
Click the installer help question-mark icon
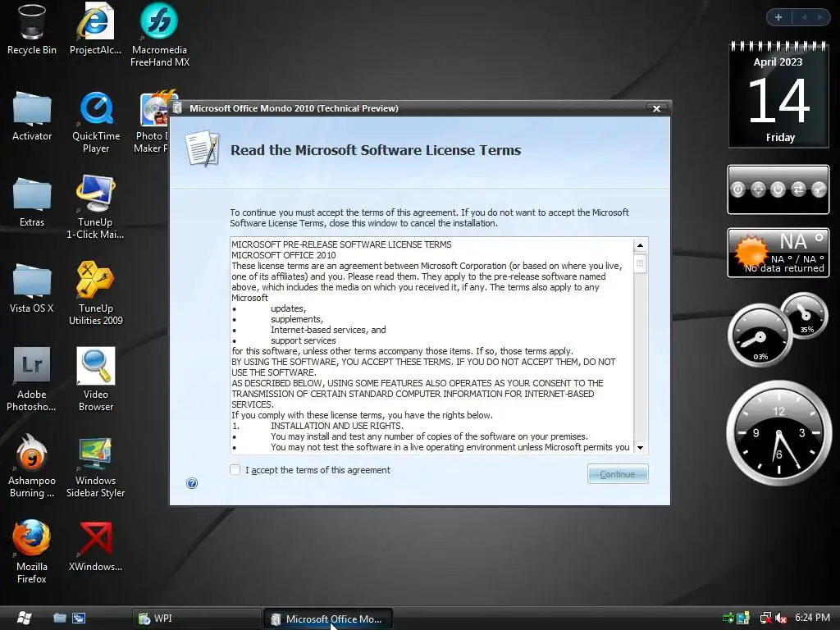pyautogui.click(x=192, y=483)
